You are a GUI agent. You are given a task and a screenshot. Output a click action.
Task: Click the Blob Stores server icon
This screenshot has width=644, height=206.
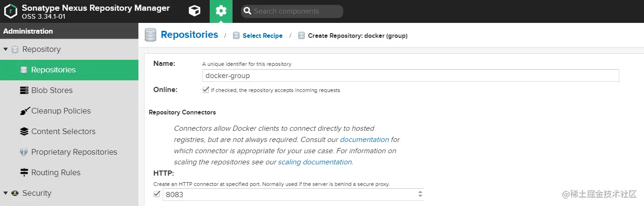[x=24, y=91]
